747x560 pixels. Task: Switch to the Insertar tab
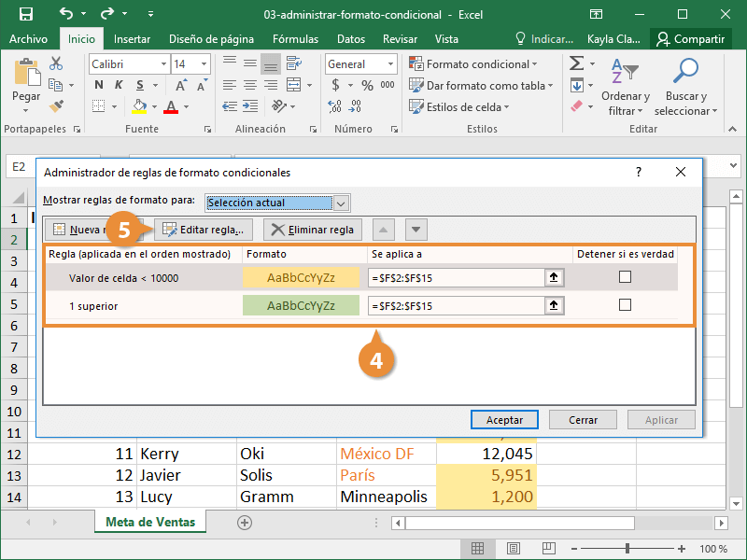point(132,39)
